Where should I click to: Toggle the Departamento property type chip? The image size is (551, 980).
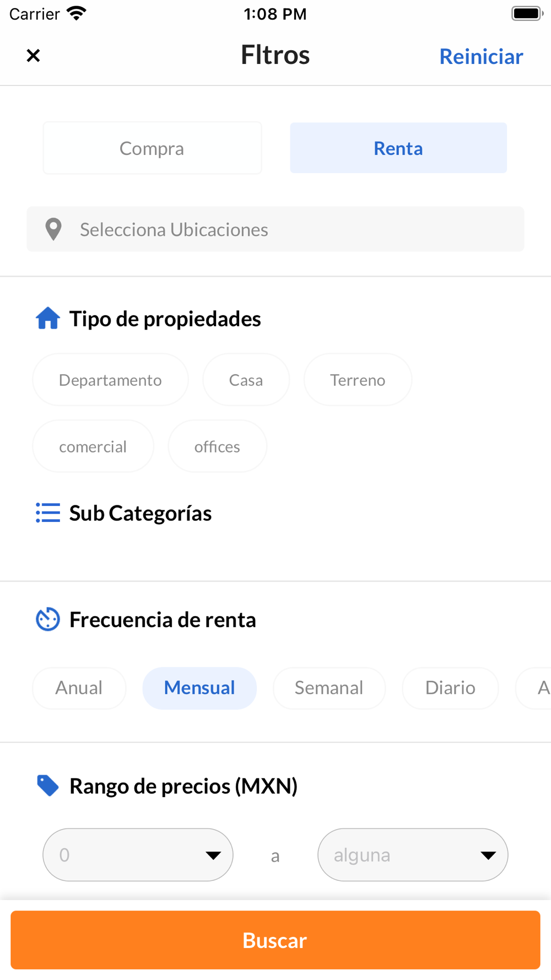tap(110, 380)
